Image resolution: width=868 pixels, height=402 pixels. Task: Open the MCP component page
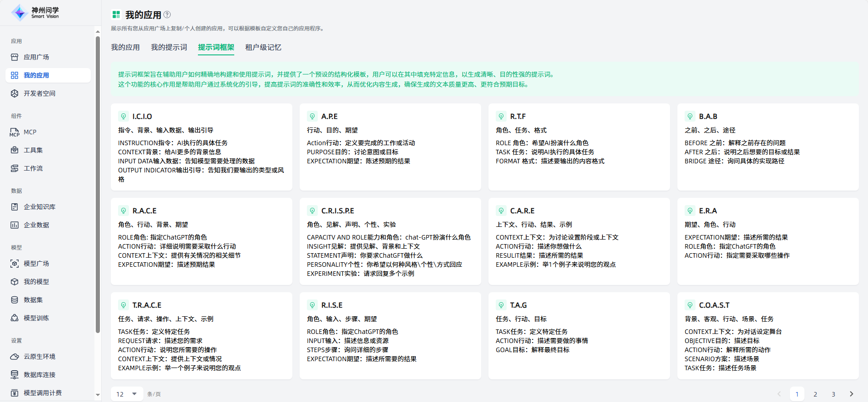30,132
